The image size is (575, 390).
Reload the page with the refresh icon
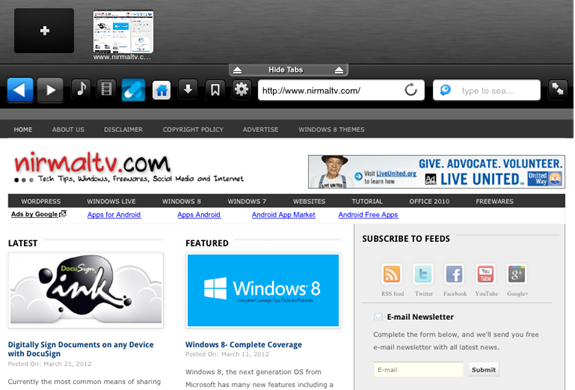tap(411, 90)
